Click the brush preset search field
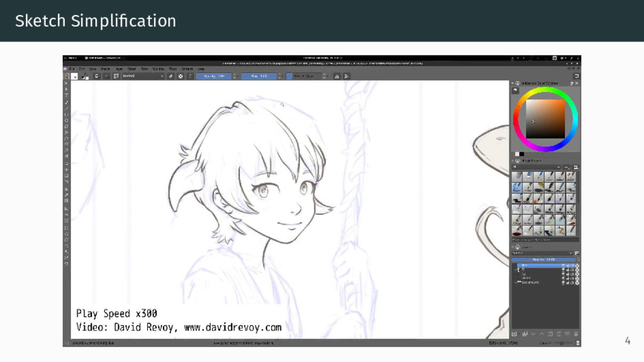Screen dimensions: 644x362 (545, 239)
